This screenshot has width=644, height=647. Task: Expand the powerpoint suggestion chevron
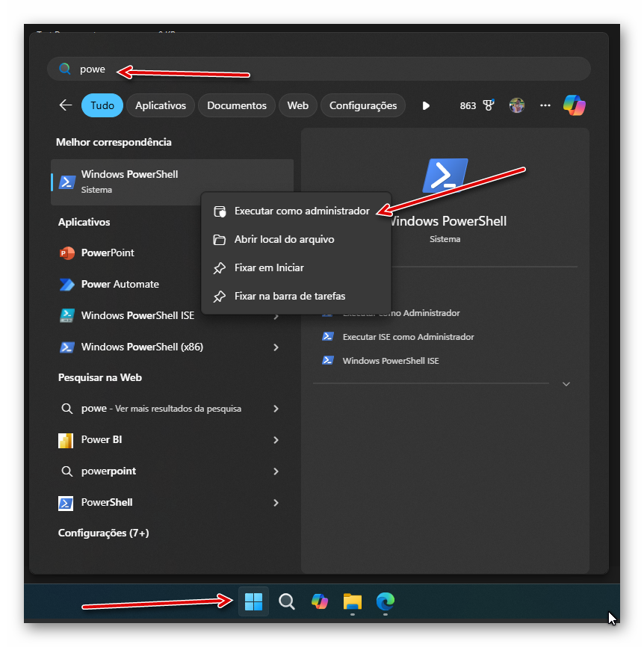click(276, 471)
